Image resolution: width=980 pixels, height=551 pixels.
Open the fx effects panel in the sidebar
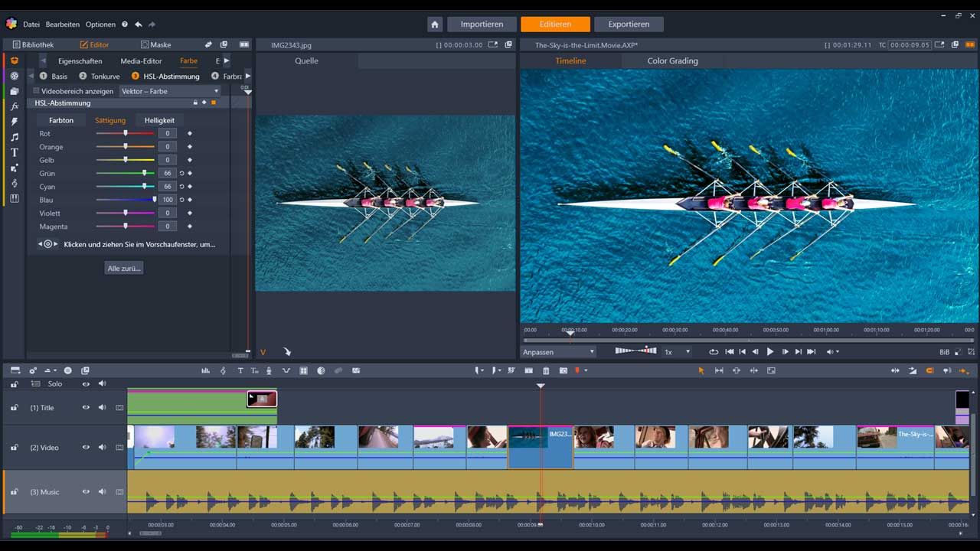14,106
